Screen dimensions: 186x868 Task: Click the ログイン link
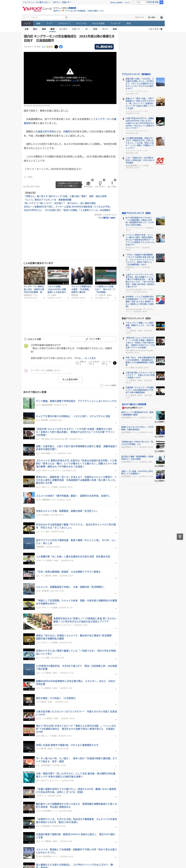coord(57,11)
